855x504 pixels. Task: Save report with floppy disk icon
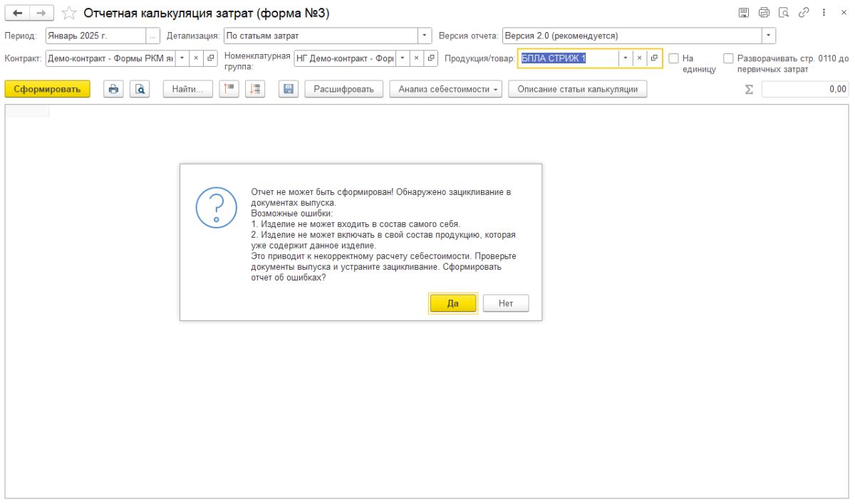289,89
